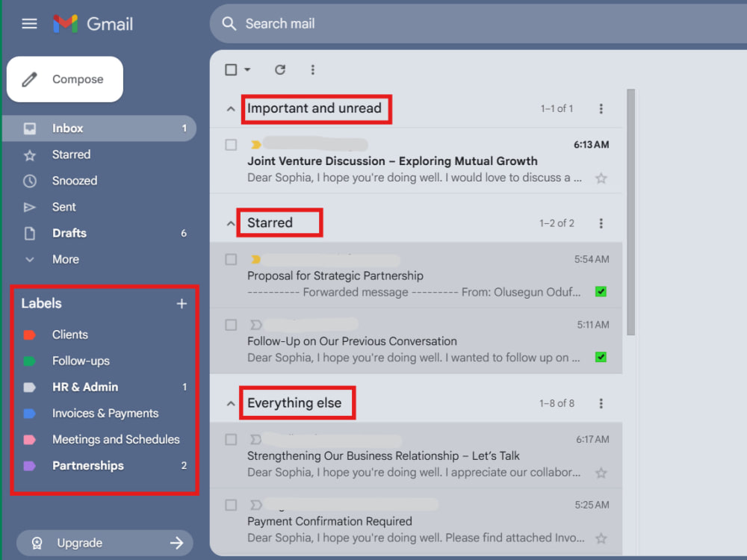Open the Drafts folder
The width and height of the screenshot is (747, 560).
click(x=99, y=233)
